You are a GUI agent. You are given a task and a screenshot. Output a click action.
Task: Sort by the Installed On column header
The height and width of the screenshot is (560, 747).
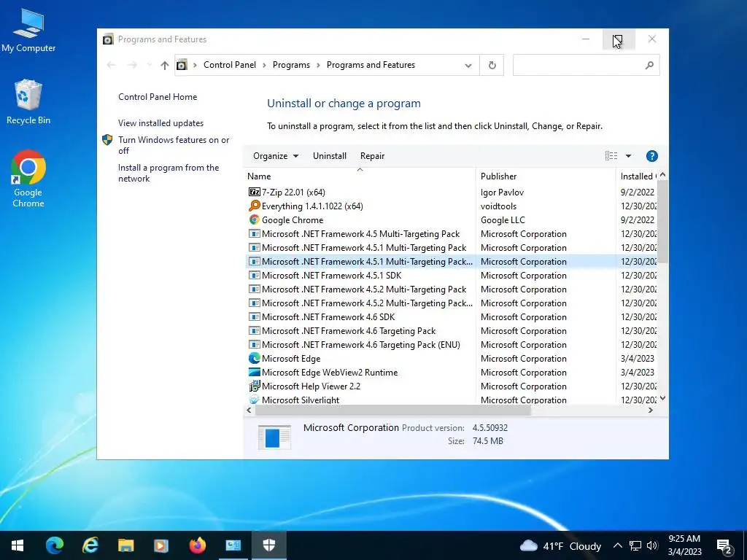click(x=637, y=176)
